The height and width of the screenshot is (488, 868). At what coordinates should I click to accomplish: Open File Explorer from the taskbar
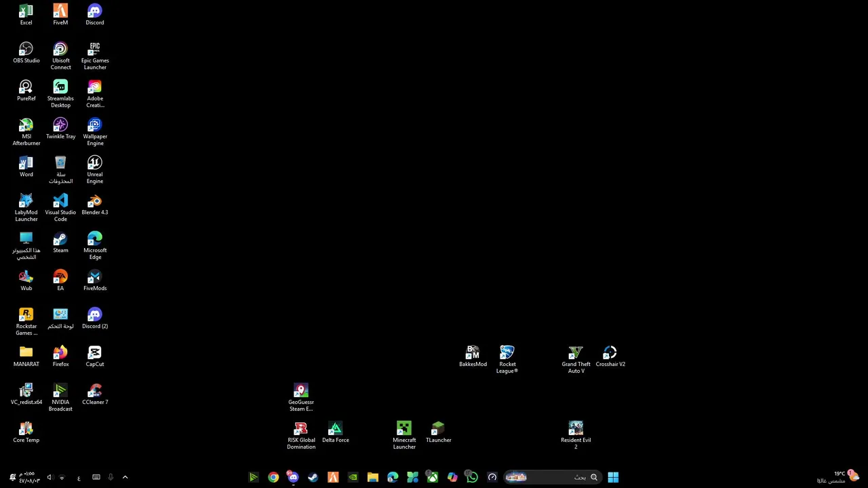(372, 477)
